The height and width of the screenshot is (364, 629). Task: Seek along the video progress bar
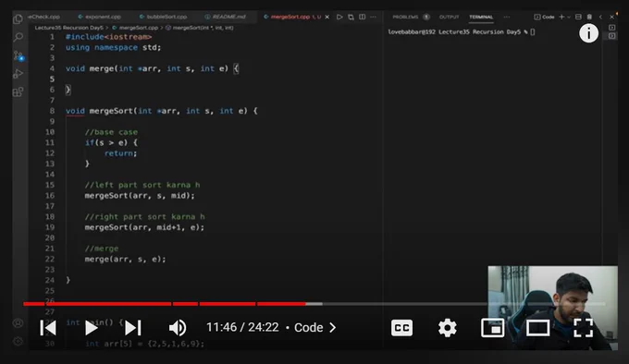pos(314,304)
